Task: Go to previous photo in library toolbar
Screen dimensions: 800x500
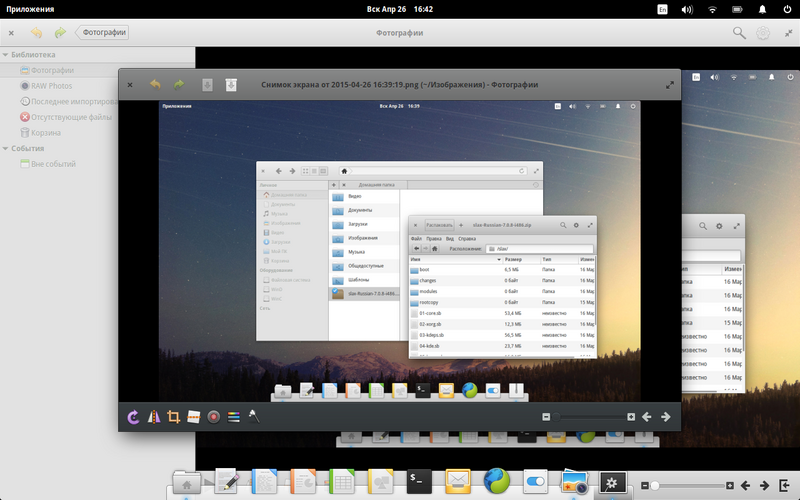Action: (745, 485)
